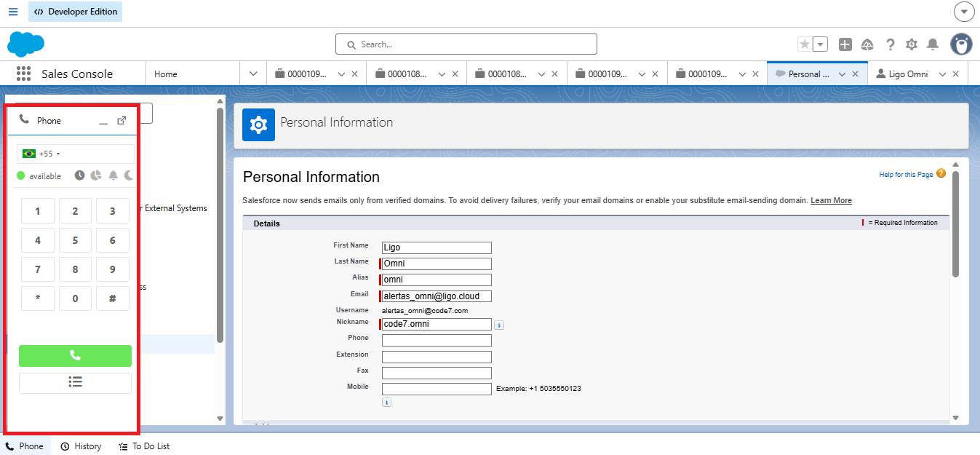The height and width of the screenshot is (455, 980).
Task: Click the orange help question icon
Action: [x=941, y=173]
